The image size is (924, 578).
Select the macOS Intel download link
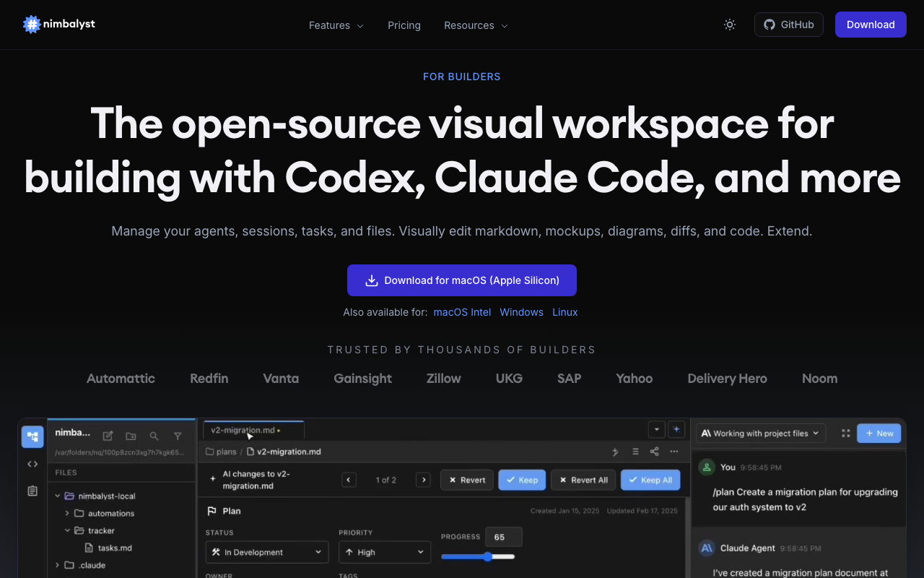click(x=462, y=312)
